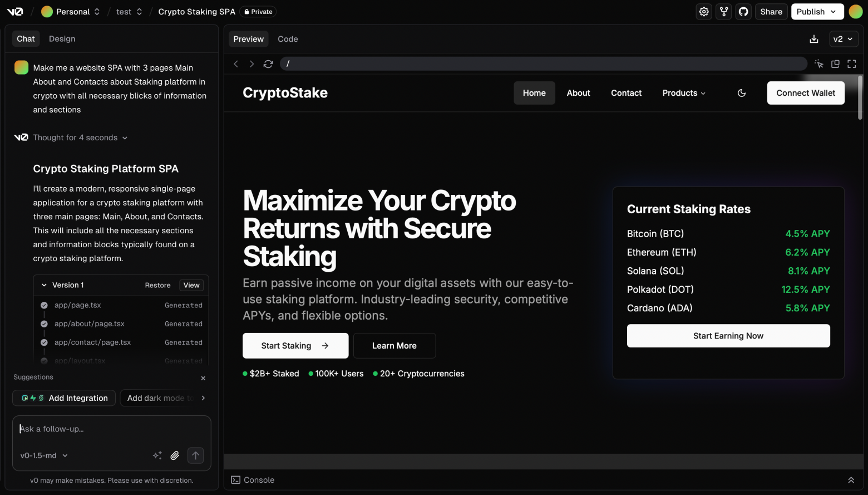Collapse the Console panel chevrons
This screenshot has width=868, height=495.
coord(851,479)
